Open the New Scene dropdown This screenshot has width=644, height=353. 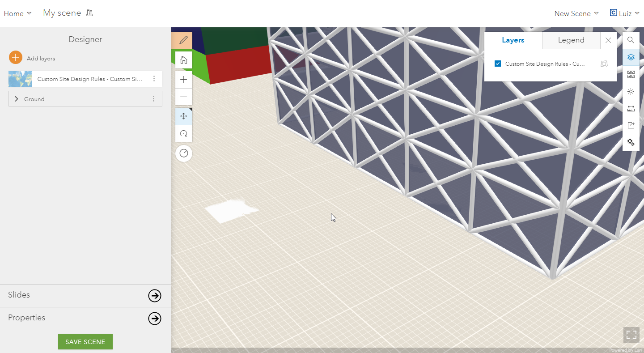pyautogui.click(x=576, y=13)
